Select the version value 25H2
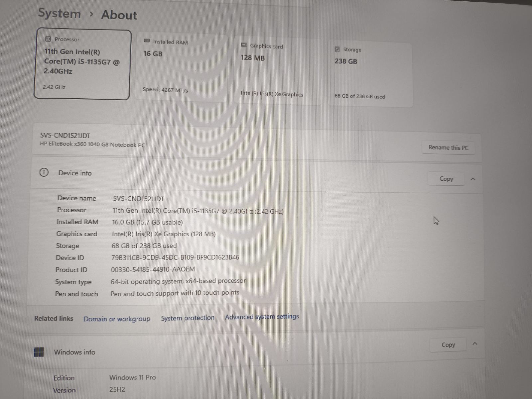 [117, 389]
